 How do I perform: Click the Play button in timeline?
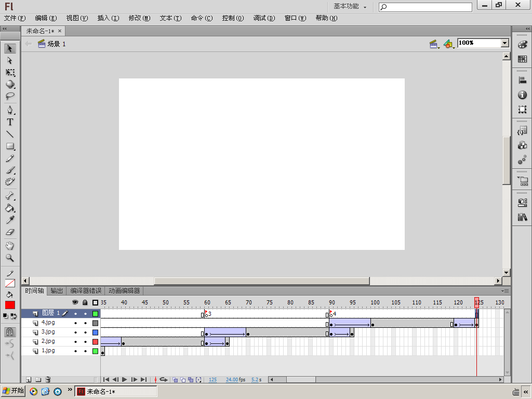coord(124,380)
